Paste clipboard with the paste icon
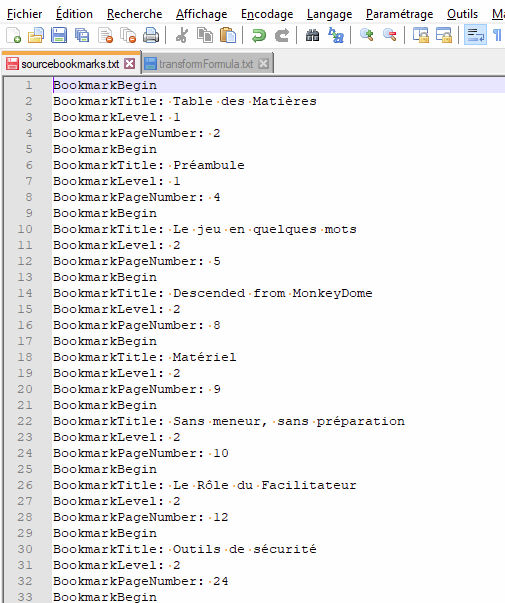Image resolution: width=505 pixels, height=603 pixels. (228, 35)
